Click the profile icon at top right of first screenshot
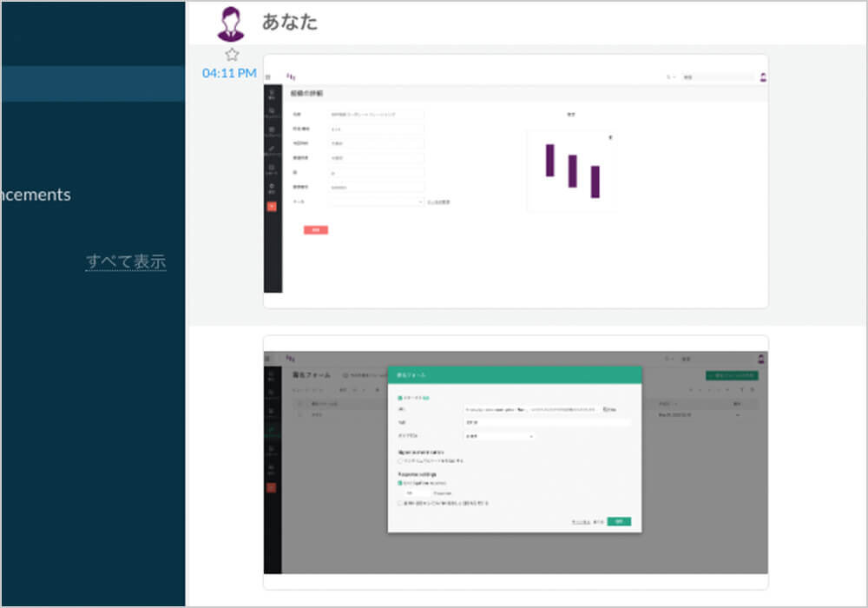Screen dimensions: 868x608 763,76
